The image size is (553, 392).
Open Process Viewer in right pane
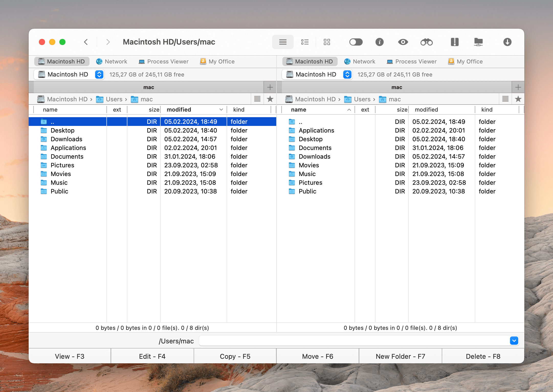[412, 61]
